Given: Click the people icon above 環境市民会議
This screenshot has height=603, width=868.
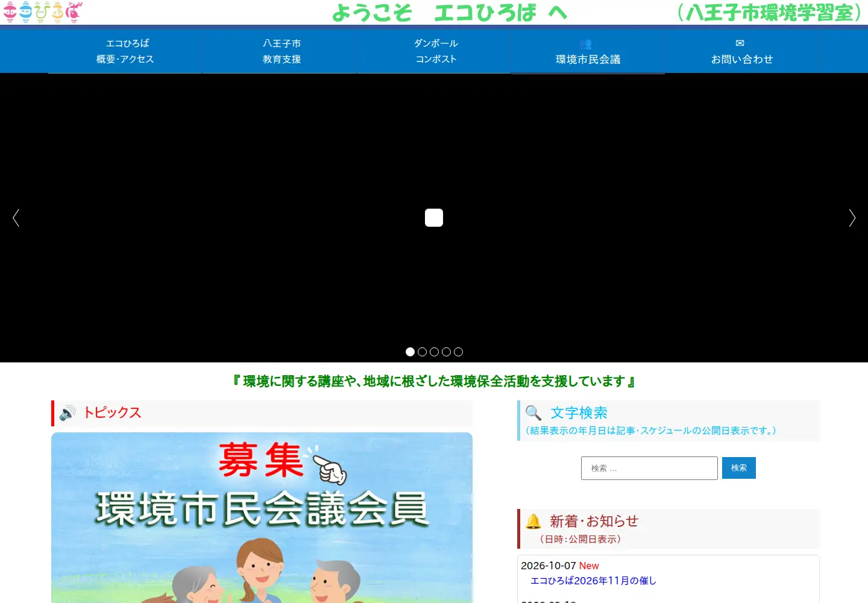Looking at the screenshot, I should [x=586, y=44].
